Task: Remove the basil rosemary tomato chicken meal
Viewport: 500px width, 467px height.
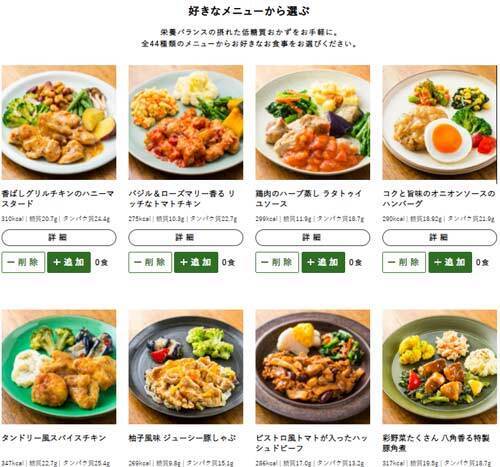Action: click(x=150, y=262)
